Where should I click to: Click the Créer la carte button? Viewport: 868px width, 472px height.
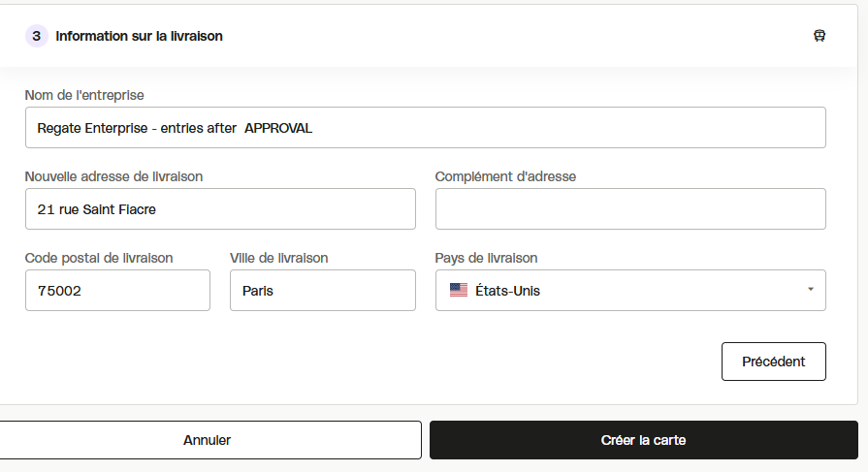pos(644,440)
